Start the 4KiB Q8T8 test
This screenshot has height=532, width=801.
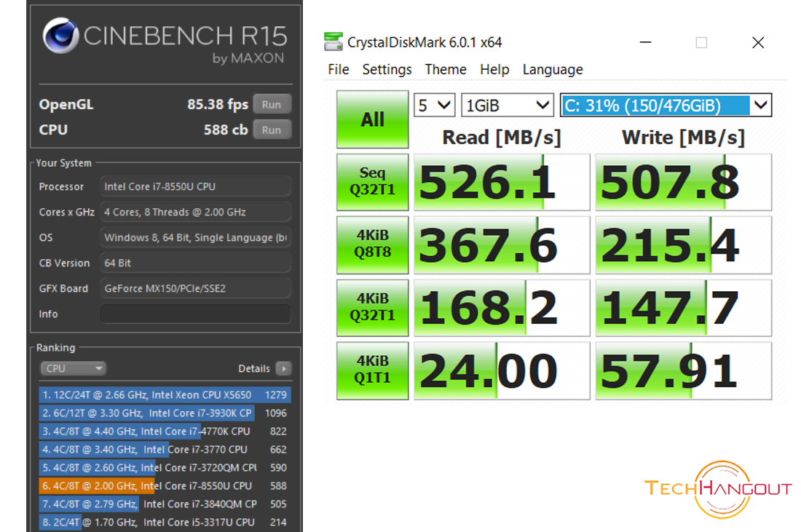pyautogui.click(x=372, y=245)
